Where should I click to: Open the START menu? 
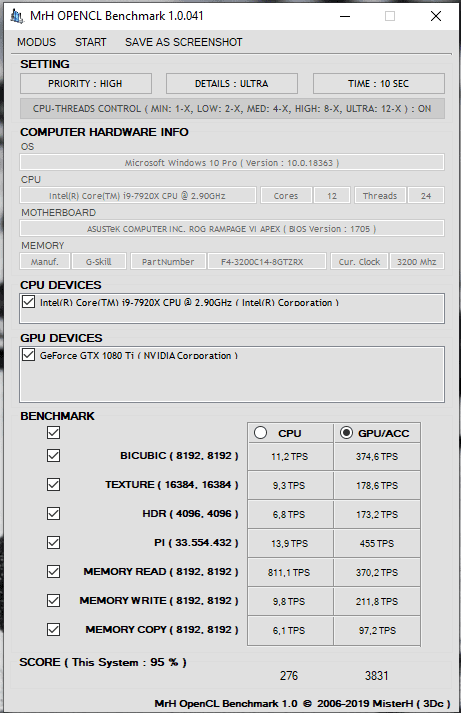pos(90,42)
